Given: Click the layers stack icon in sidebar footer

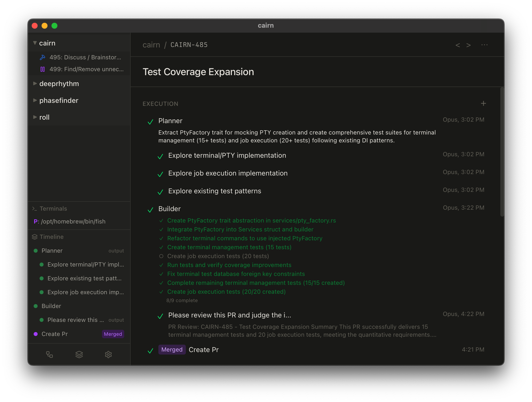Looking at the screenshot, I should tap(79, 355).
